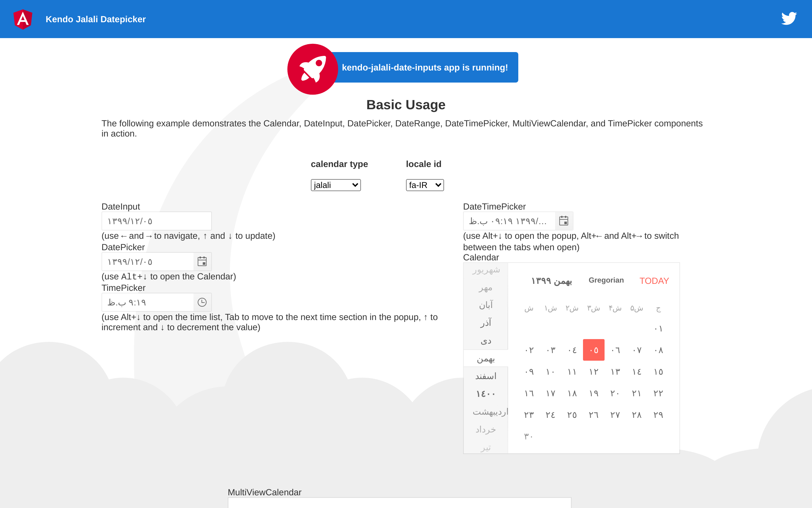Select year ۱٤۰۰ in navigation list

(x=486, y=394)
